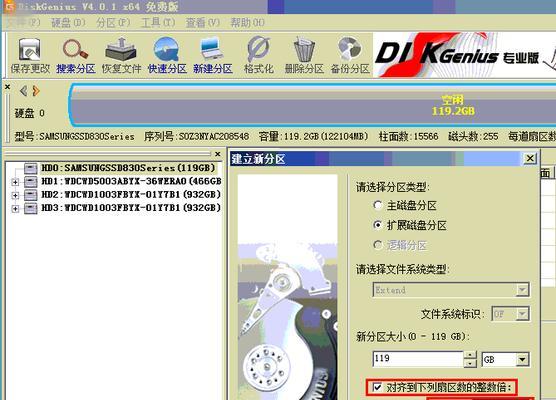This screenshot has height=400, width=556.
Task: Start 快速分区 quick partition
Action: tap(167, 56)
